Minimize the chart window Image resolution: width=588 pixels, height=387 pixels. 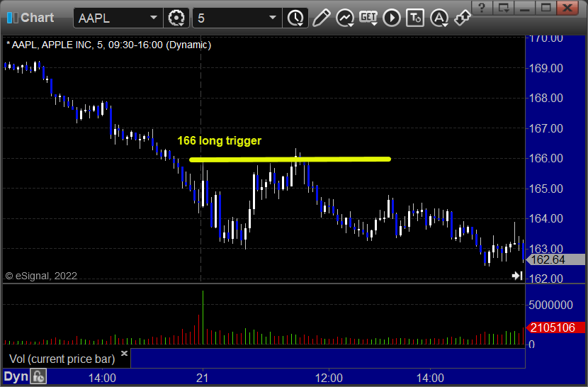coord(524,8)
